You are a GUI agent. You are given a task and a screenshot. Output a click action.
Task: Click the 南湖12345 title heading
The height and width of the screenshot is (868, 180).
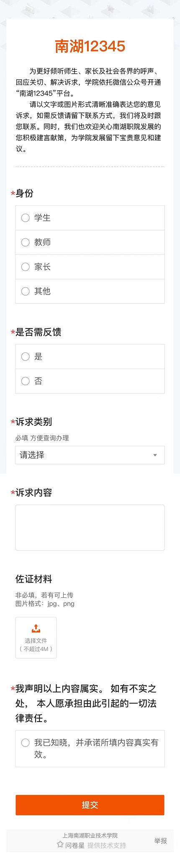tap(90, 47)
